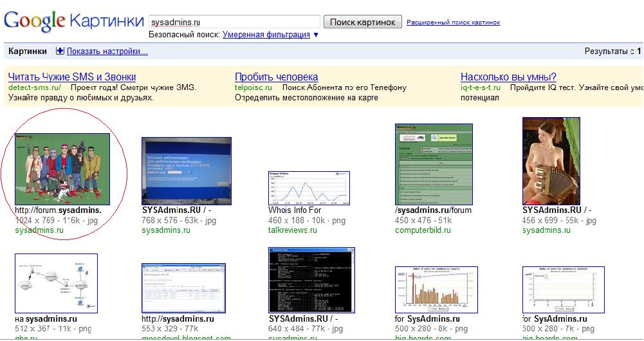Click for SysAdmins.ru caption above 500 x 280 - 8k
Viewport: 644px width, 341px height.
click(427, 319)
